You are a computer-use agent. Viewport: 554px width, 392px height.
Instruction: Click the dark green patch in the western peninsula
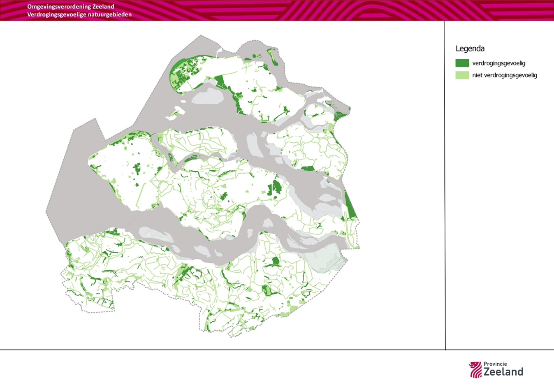[137, 169]
